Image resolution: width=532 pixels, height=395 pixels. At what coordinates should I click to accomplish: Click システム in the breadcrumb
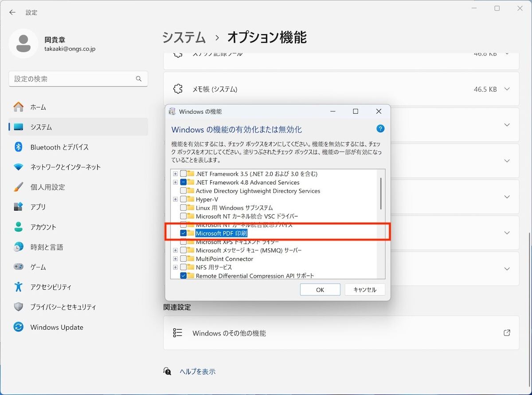pyautogui.click(x=184, y=38)
